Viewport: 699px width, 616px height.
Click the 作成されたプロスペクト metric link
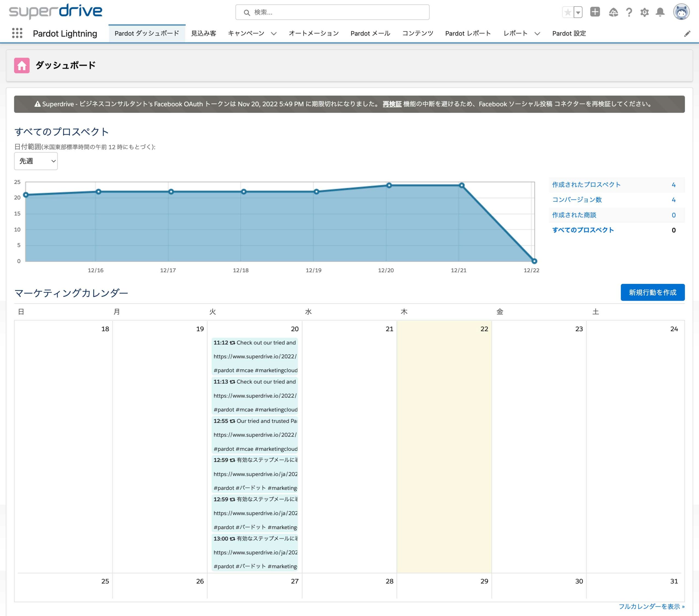(x=586, y=184)
